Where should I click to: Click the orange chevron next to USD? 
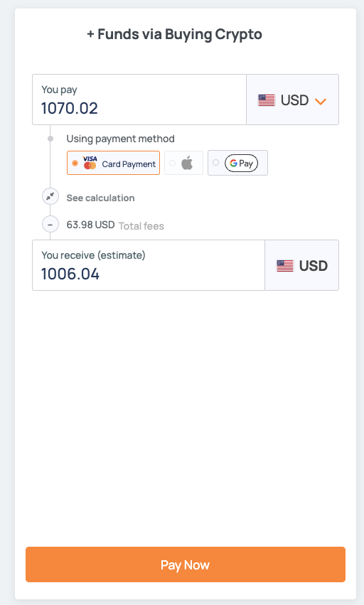pyautogui.click(x=321, y=102)
